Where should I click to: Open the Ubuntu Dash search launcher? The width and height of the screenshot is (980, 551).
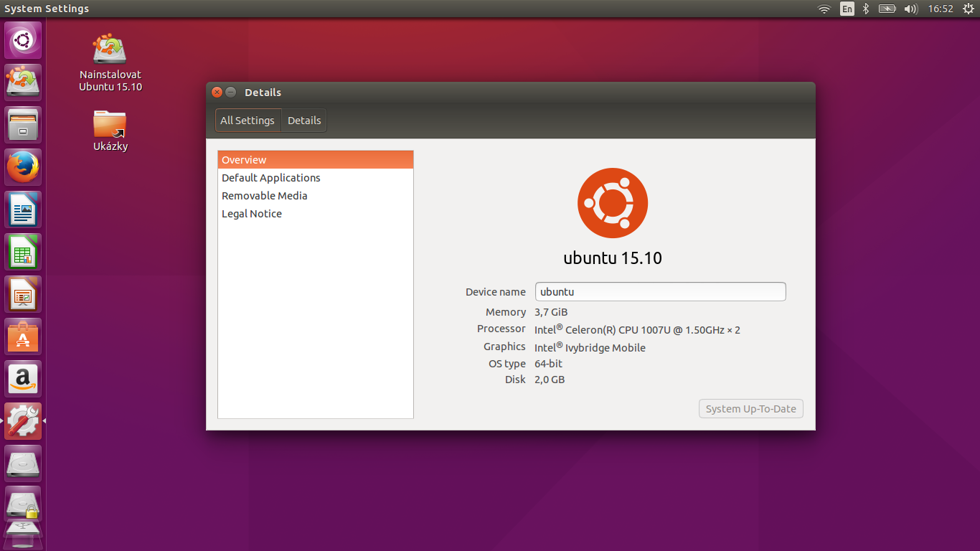tap(24, 40)
